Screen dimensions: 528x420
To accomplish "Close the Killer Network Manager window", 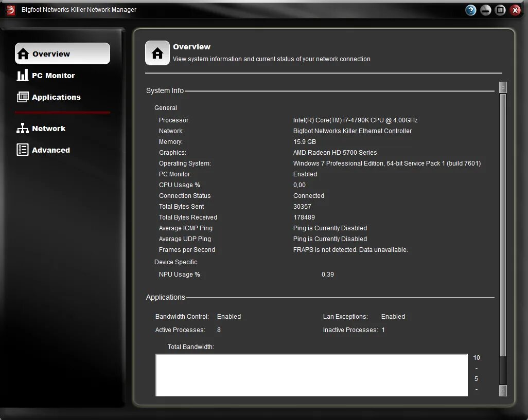I will pyautogui.click(x=515, y=10).
